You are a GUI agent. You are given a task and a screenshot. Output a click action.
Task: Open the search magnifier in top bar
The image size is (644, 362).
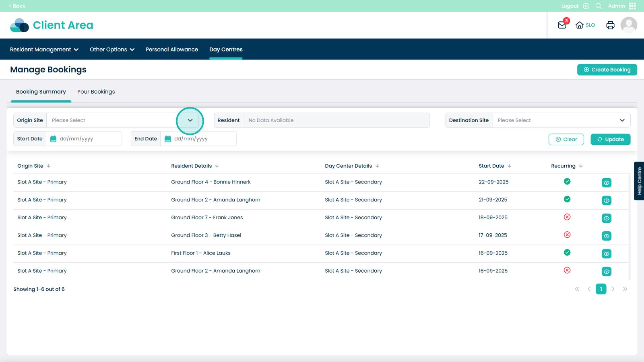(599, 6)
